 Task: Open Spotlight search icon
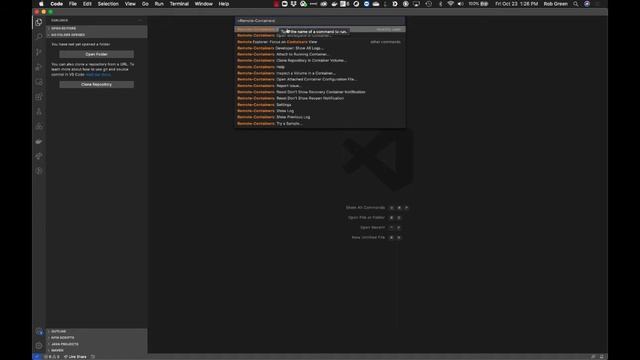(x=576, y=4)
